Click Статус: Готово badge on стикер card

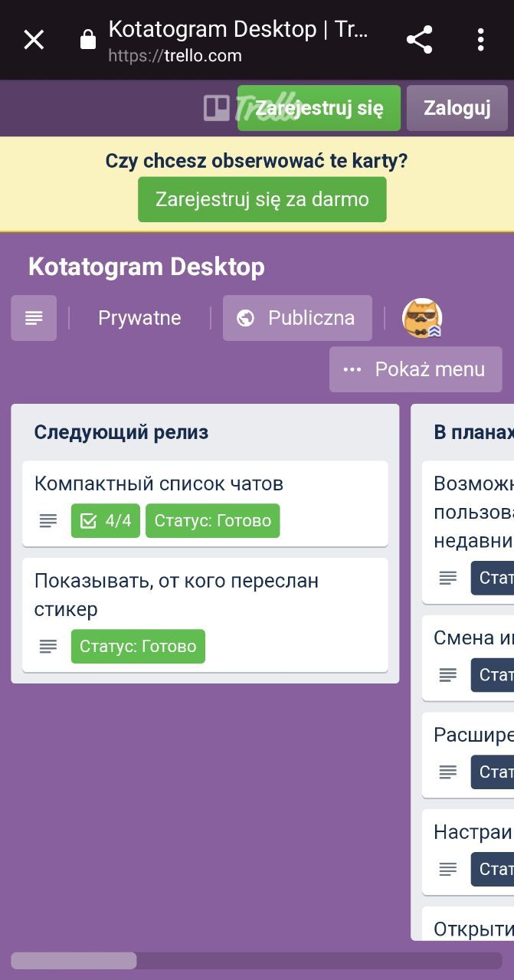(x=138, y=646)
